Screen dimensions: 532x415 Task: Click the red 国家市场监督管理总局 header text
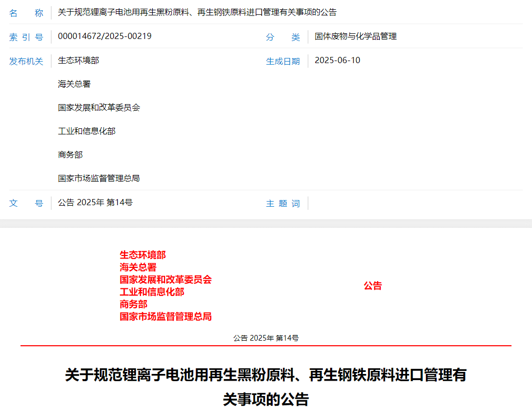pyautogui.click(x=166, y=317)
